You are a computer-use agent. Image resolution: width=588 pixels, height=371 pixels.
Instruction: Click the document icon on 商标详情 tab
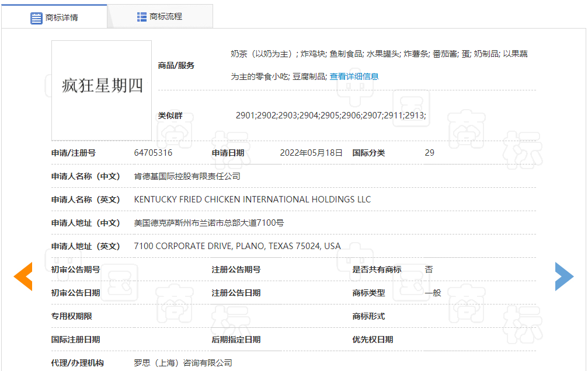click(36, 17)
